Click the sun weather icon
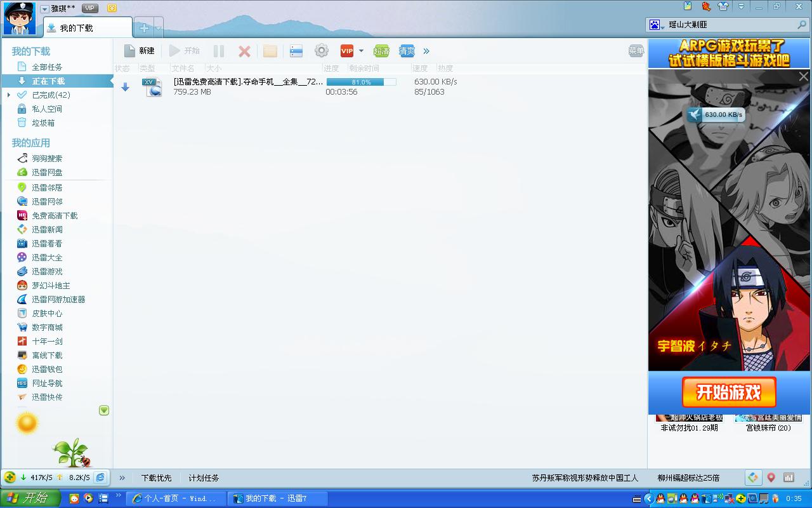Image resolution: width=812 pixels, height=508 pixels. (27, 423)
